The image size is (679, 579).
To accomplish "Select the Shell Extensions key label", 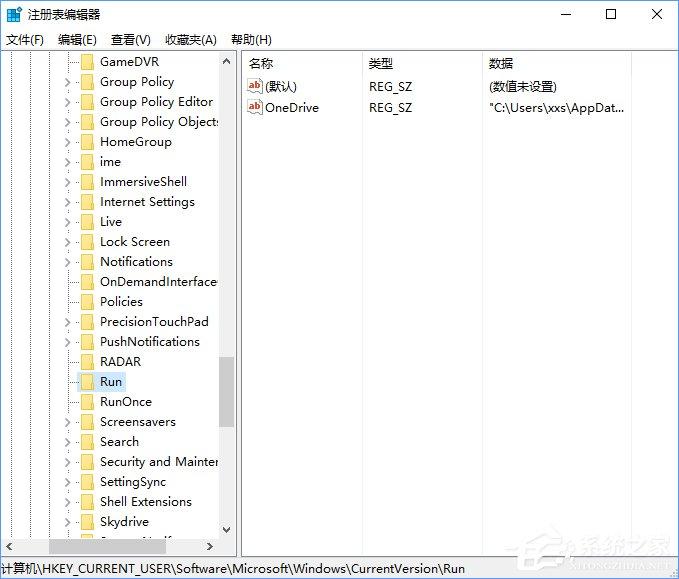I will pyautogui.click(x=146, y=501).
